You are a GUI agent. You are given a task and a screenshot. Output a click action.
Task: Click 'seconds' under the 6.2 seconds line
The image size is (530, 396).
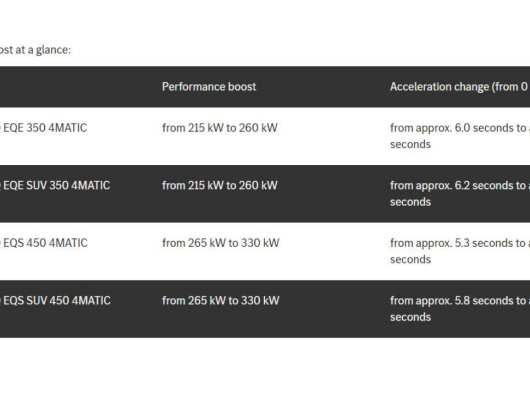[410, 202]
